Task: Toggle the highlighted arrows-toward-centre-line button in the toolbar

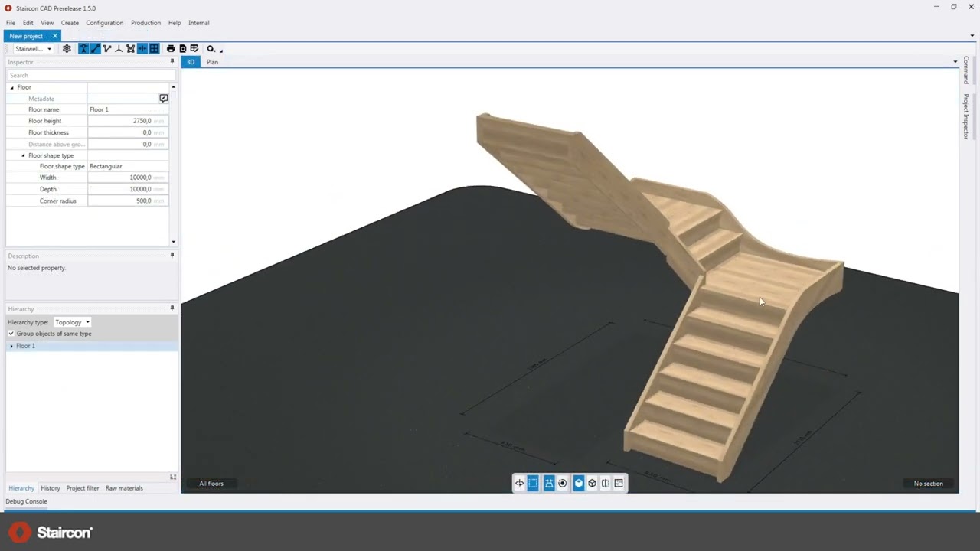Action: pyautogui.click(x=142, y=49)
